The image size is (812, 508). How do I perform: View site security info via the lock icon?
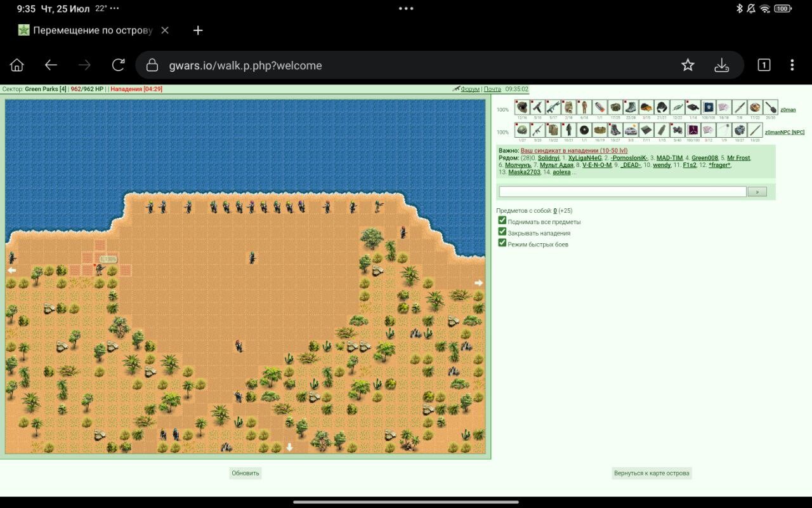pyautogui.click(x=152, y=65)
